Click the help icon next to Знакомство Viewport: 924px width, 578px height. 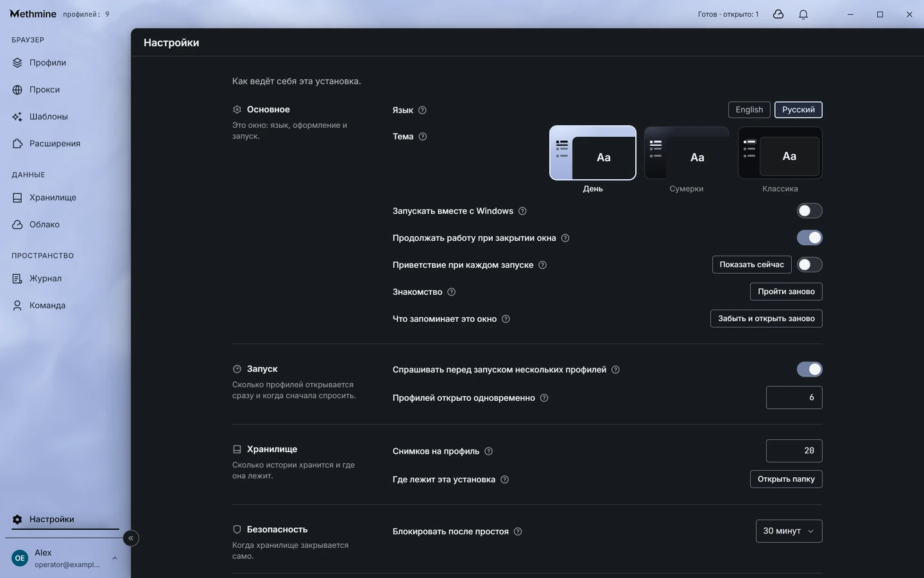click(452, 292)
